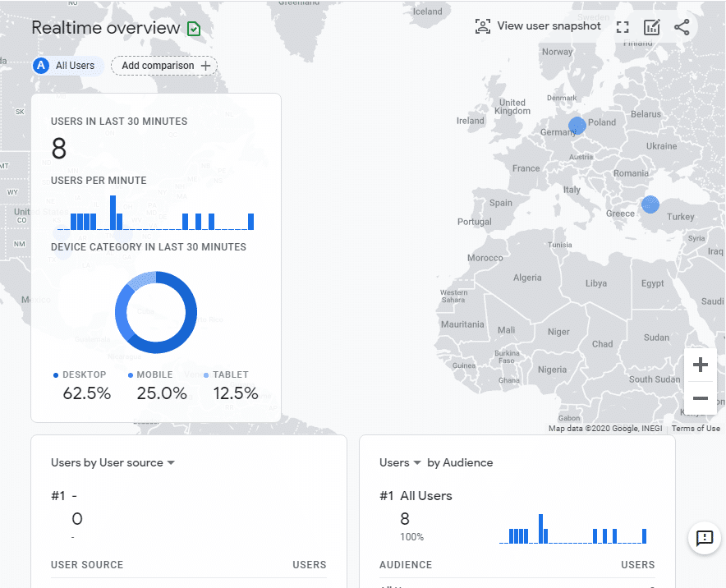Viewport: 726px width, 588px height.
Task: Click the USER SOURCE column header
Action: point(87,565)
